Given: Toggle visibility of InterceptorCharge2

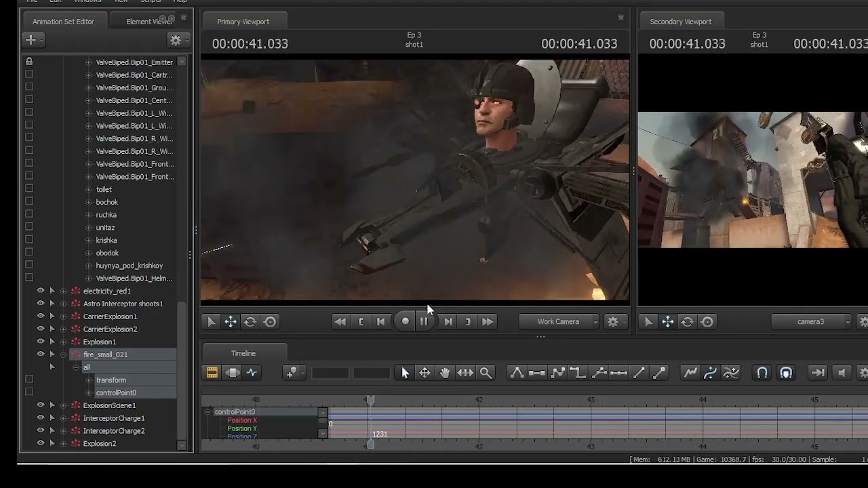Looking at the screenshot, I should pyautogui.click(x=40, y=430).
